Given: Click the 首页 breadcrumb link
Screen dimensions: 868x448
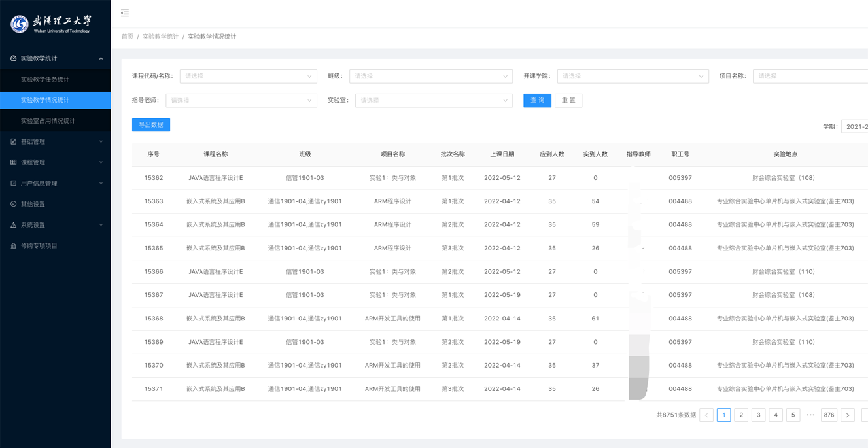Looking at the screenshot, I should [x=127, y=37].
